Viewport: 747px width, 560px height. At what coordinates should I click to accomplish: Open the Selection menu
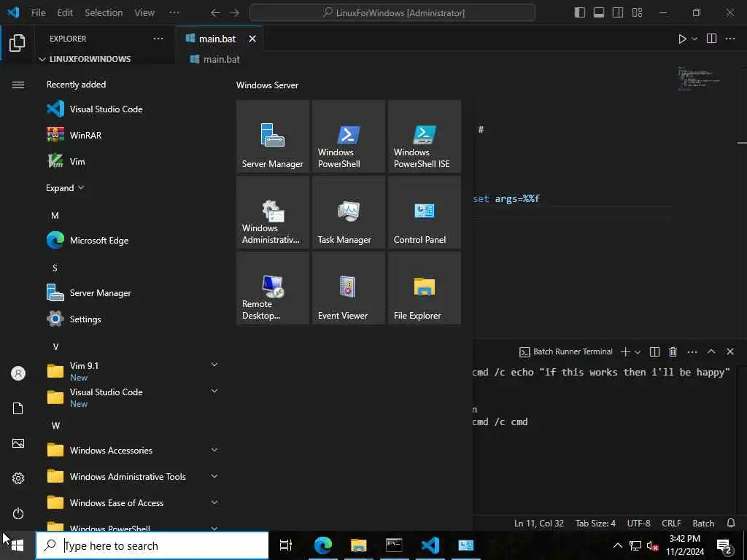104,13
